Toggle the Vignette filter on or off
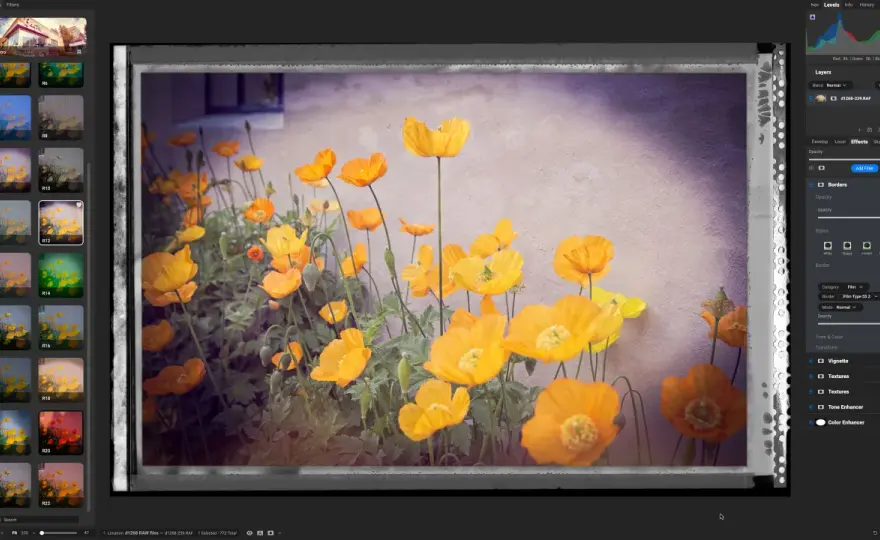The width and height of the screenshot is (880, 540). point(811,361)
